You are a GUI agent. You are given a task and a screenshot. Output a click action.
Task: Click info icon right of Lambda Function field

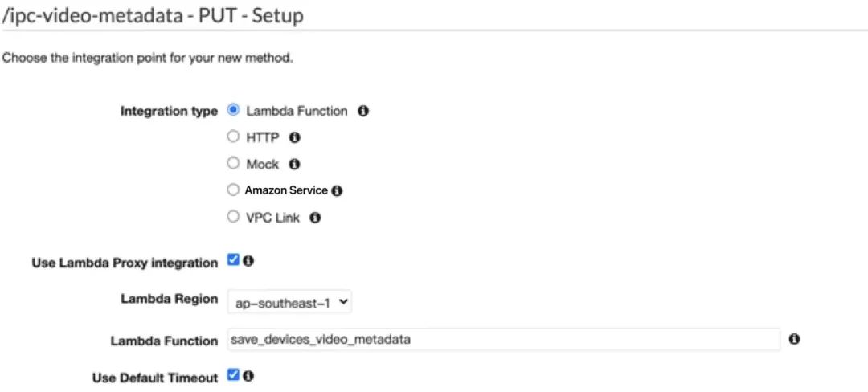coord(794,340)
